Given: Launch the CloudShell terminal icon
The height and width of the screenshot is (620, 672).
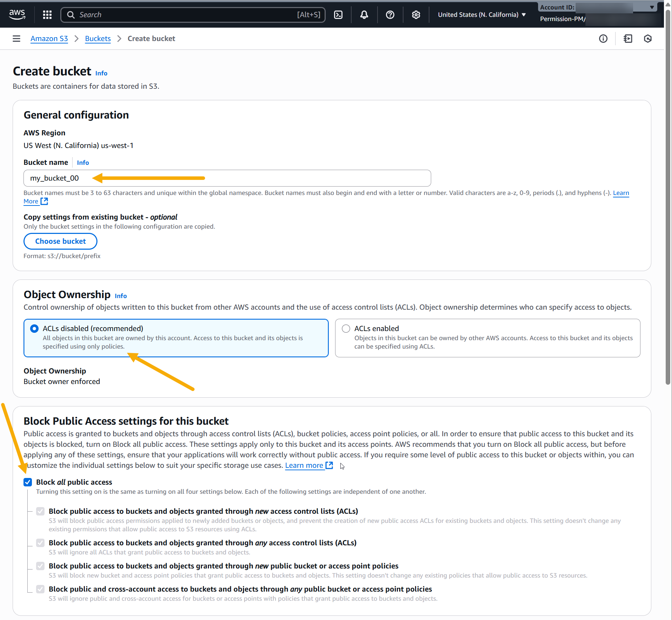Looking at the screenshot, I should click(x=338, y=14).
